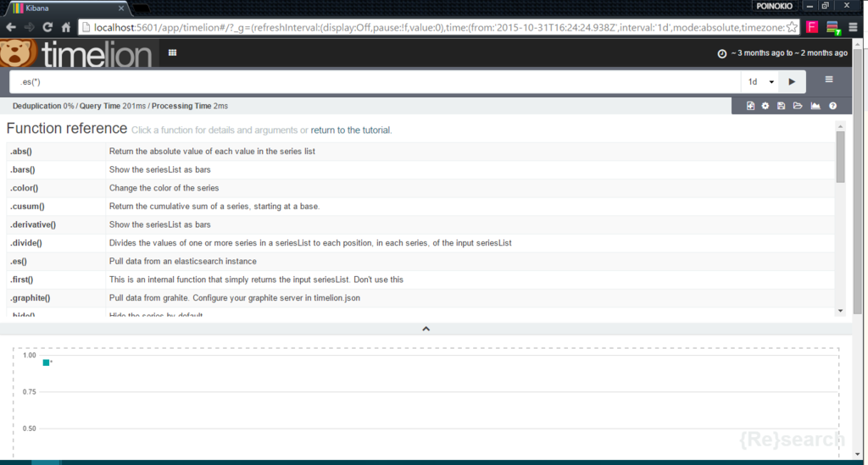
Task: Open a saved sheet with the folder icon
Action: click(798, 106)
